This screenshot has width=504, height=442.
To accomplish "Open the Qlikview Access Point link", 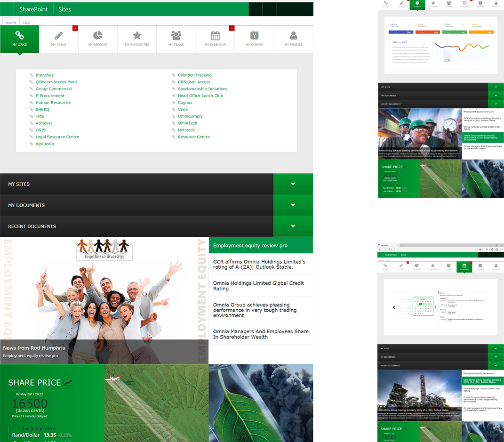I will 56,82.
